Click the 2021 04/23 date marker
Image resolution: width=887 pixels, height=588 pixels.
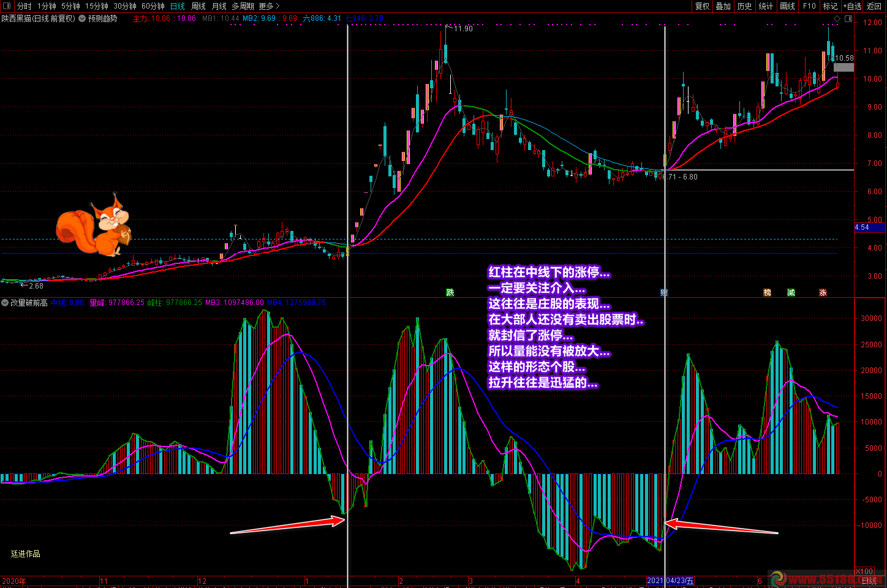point(671,581)
